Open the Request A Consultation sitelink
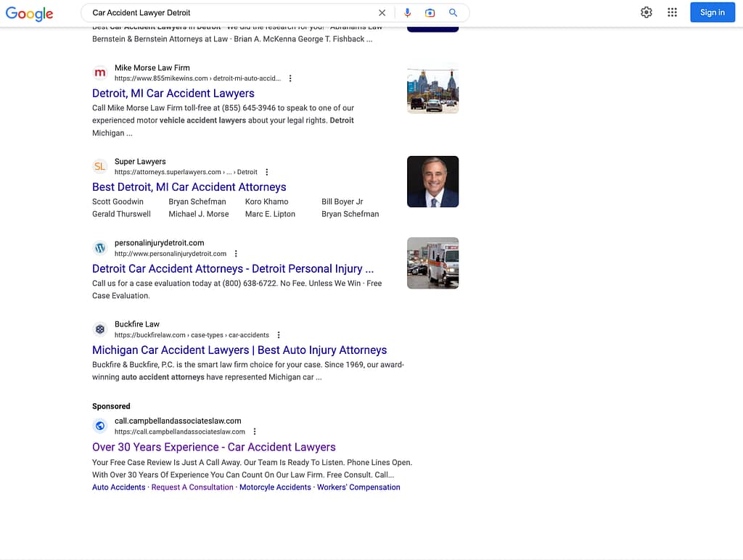 coord(192,487)
